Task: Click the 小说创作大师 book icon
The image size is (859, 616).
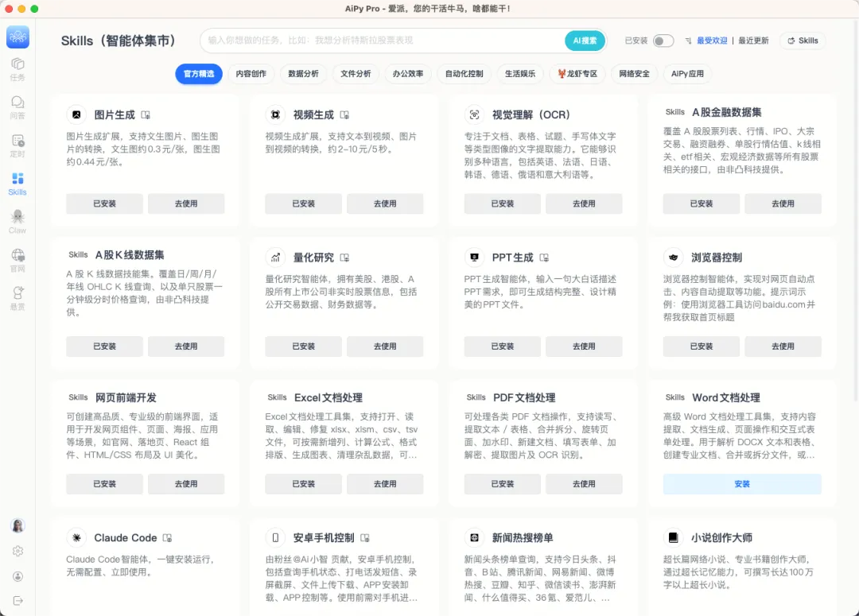Action: click(x=674, y=537)
